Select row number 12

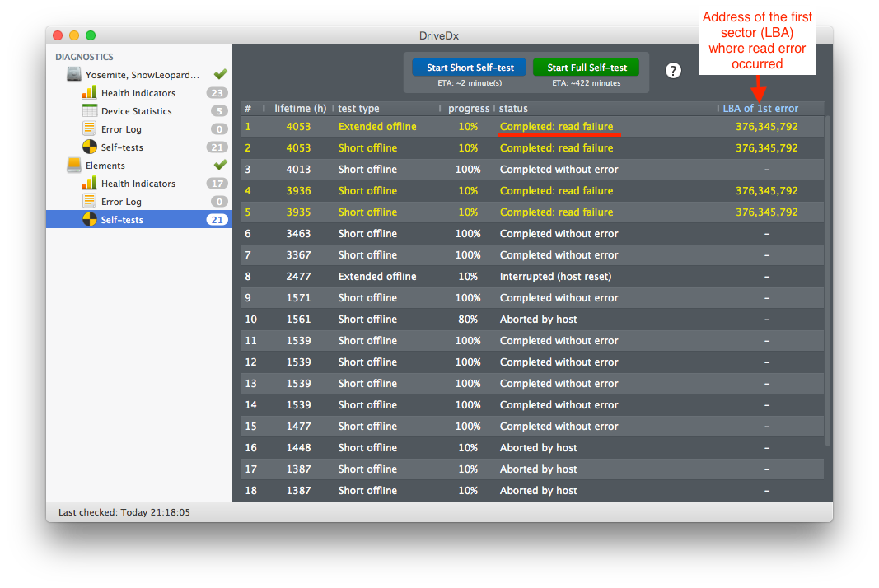point(250,362)
